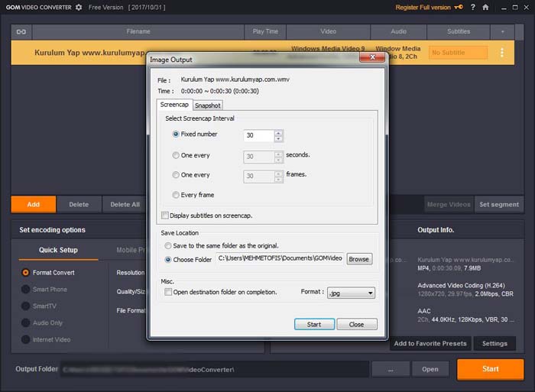Click the Merge Videos button
Viewport: 535px width, 392px height.
[449, 204]
